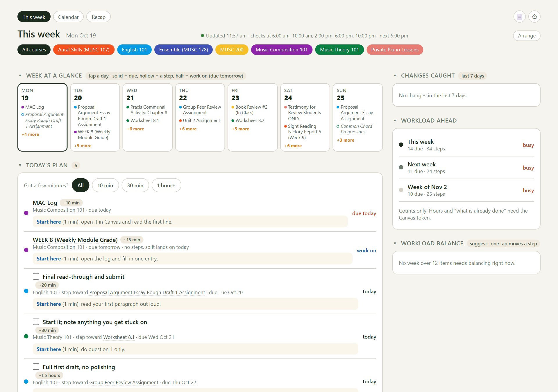Click the green update status dot
558x392 pixels.
[202, 36]
